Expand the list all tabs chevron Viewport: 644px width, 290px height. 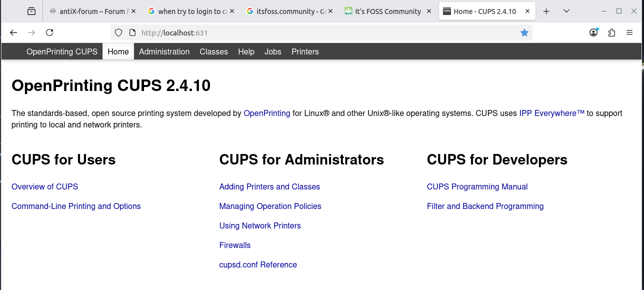(x=566, y=11)
